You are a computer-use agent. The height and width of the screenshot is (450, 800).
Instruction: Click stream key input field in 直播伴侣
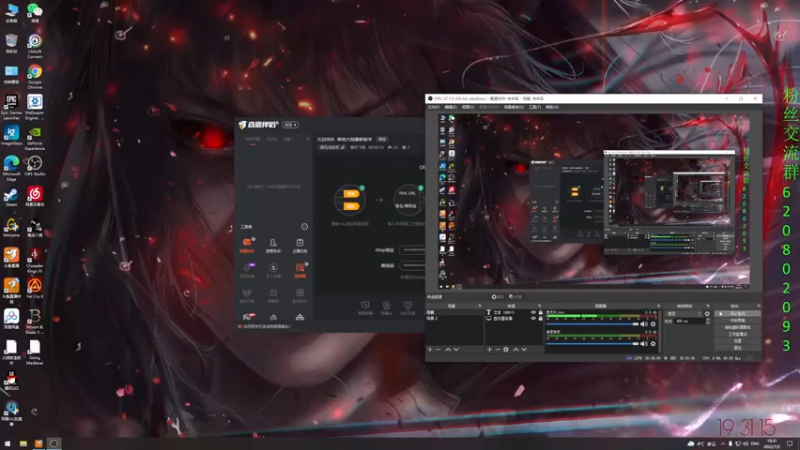click(412, 265)
